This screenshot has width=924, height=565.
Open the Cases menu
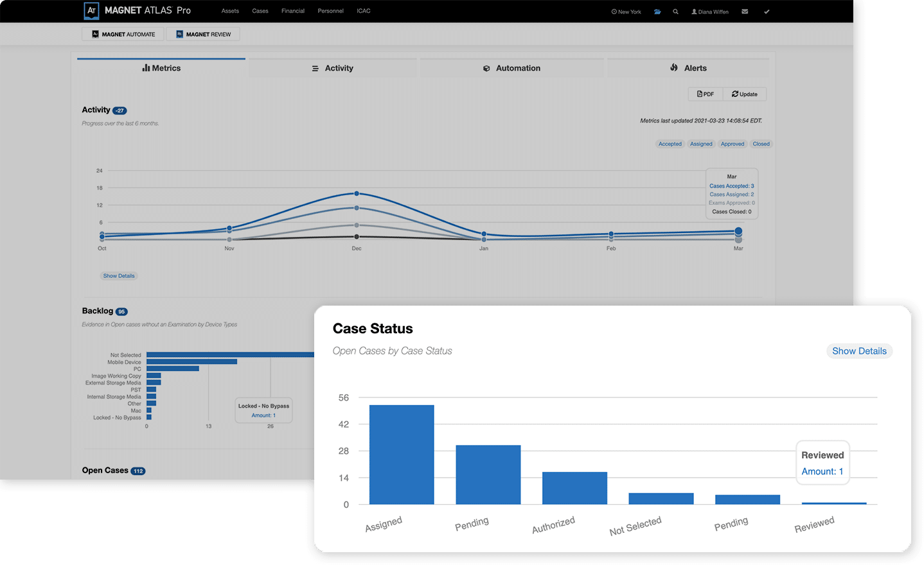(260, 11)
